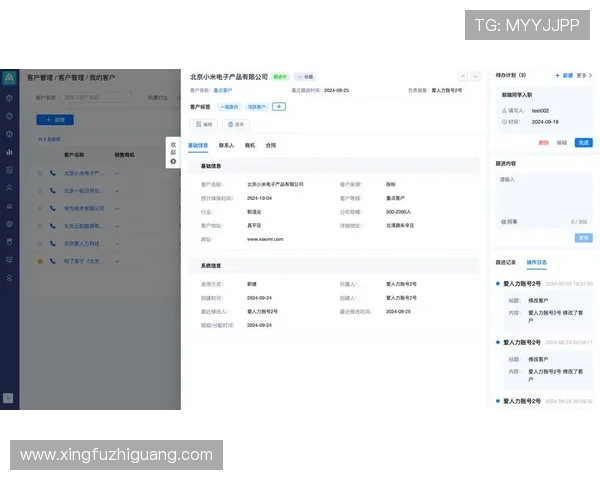Click first 修改客户 log entry title
Screen dimensions: 600x480
pos(538,300)
